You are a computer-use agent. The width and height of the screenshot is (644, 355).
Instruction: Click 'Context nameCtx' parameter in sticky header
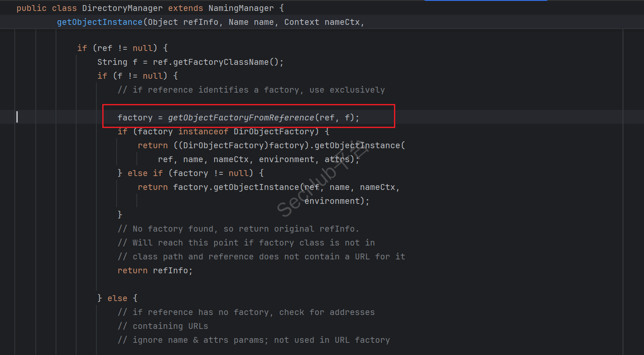322,22
